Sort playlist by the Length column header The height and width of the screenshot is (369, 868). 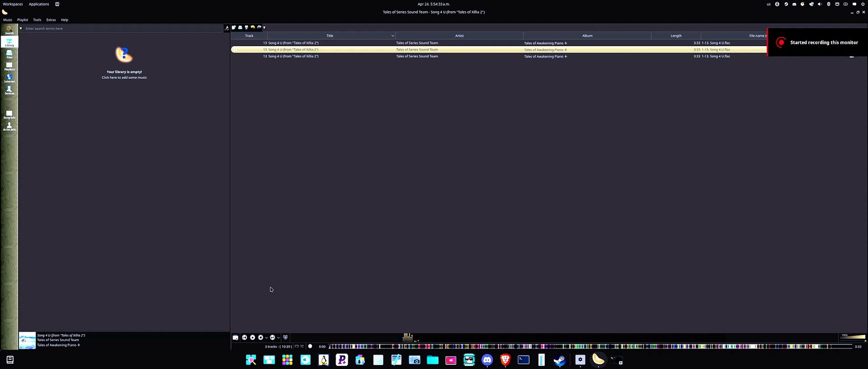coord(676,36)
